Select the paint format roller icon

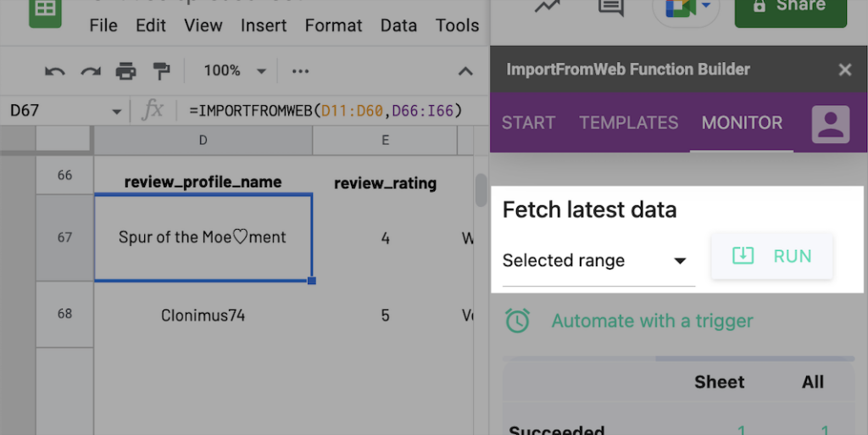(161, 71)
